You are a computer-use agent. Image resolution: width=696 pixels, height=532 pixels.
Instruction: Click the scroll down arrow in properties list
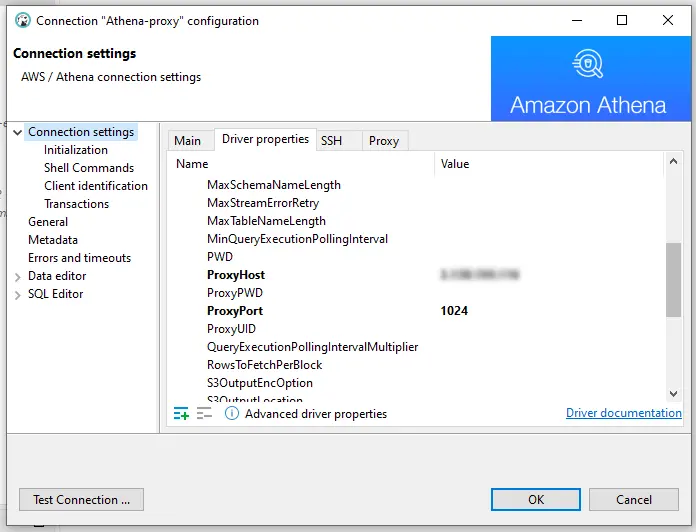tap(673, 394)
